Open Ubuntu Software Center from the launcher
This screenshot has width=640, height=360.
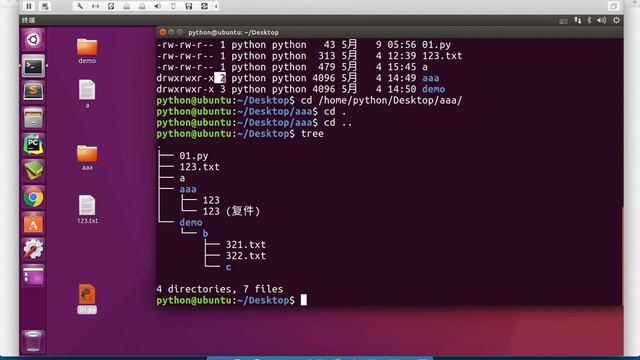(x=33, y=224)
